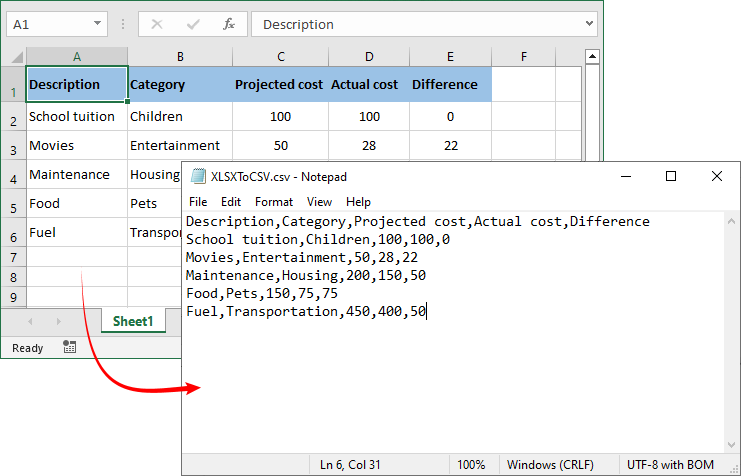Select row 6 header
The image size is (741, 476).
(x=13, y=232)
